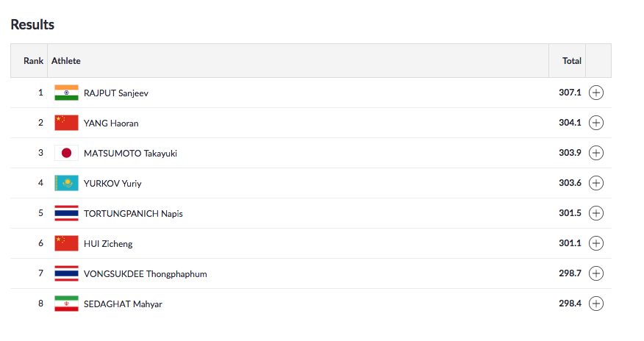Show details for VONGSUKDEE Thongphaphum
This screenshot has width=644, height=341.
(596, 273)
